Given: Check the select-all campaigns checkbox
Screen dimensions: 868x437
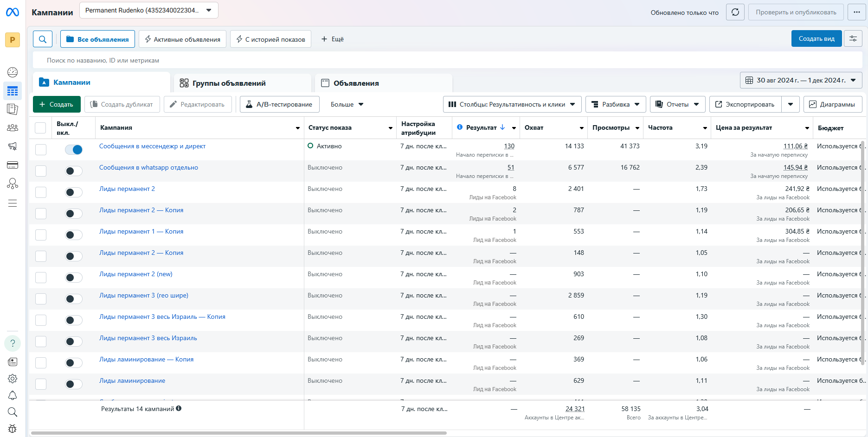Looking at the screenshot, I should (x=41, y=128).
